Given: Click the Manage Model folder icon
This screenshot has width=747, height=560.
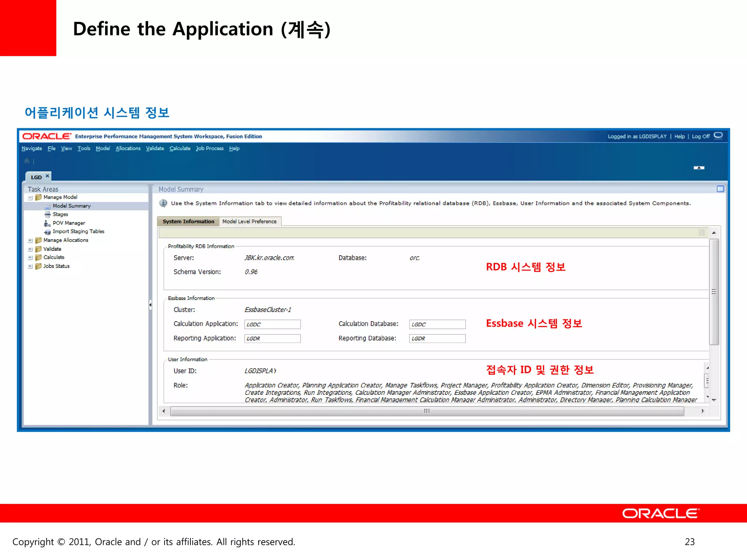Looking at the screenshot, I should point(38,197).
